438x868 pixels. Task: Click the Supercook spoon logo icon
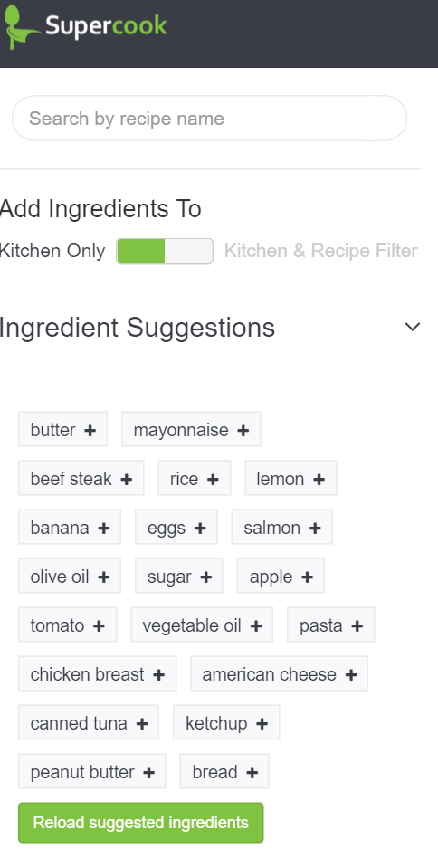click(21, 26)
